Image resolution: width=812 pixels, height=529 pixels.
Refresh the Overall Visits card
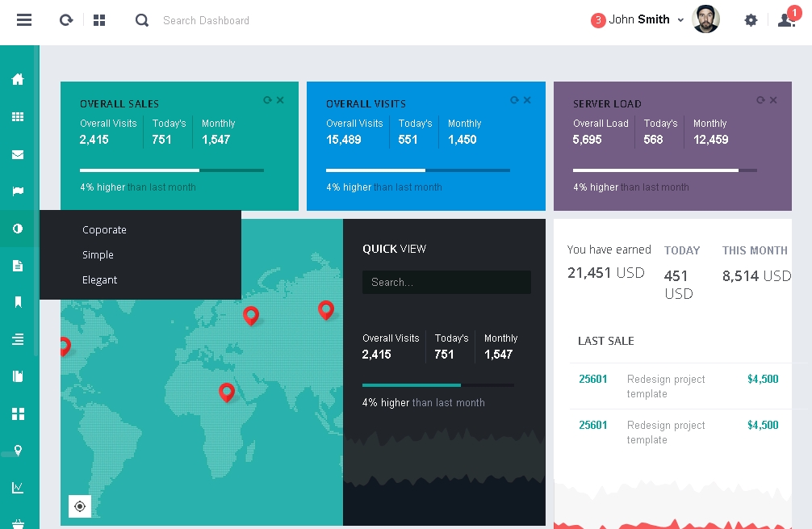click(514, 100)
